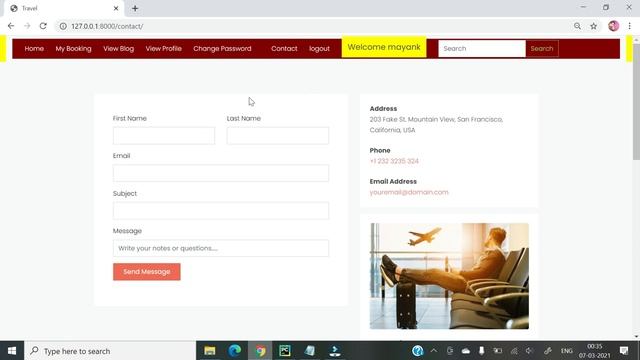Open the notification center icon

point(624,351)
